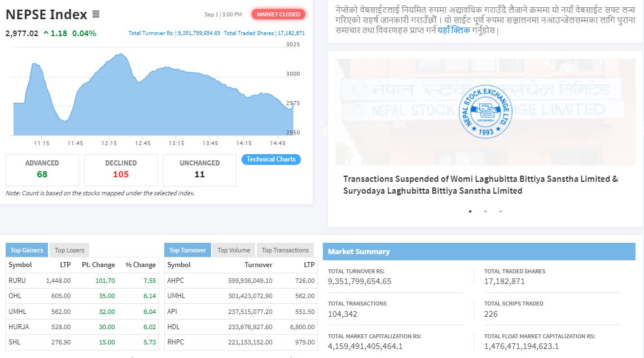The height and width of the screenshot is (358, 644).
Task: Click float market capitalization value 1,476,471,194,623.1
Action: tap(522, 346)
